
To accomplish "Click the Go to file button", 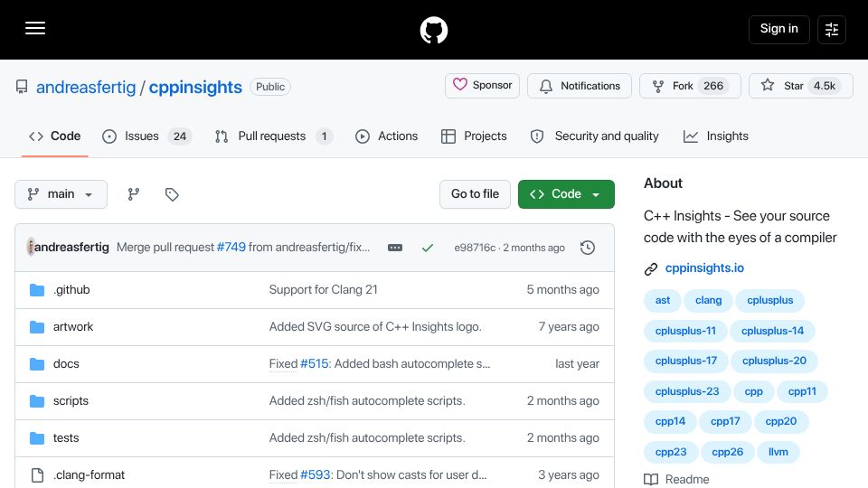I will tap(475, 194).
